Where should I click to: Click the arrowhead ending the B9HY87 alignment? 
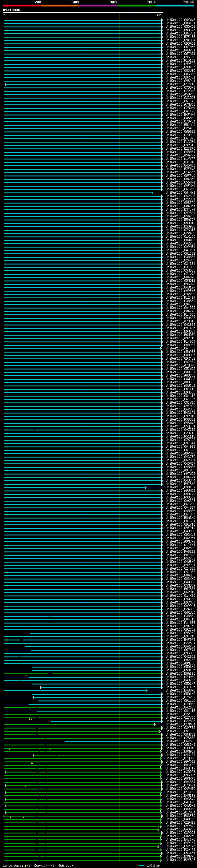coord(146,487)
